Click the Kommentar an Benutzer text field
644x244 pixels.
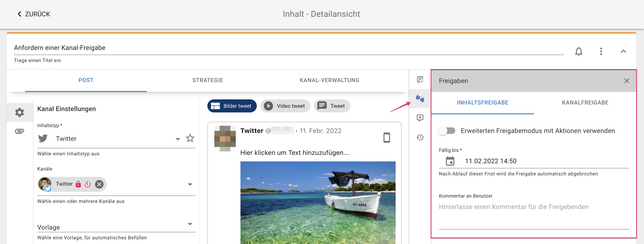point(534,216)
